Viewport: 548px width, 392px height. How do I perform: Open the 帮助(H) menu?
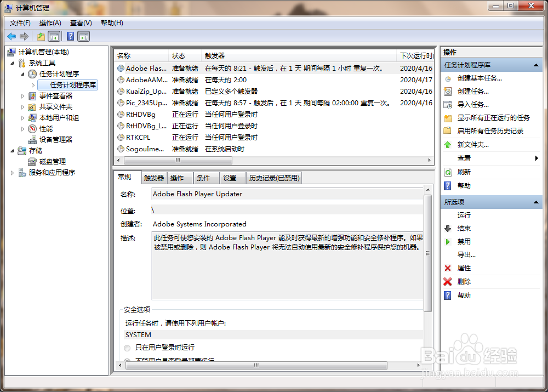pos(112,23)
